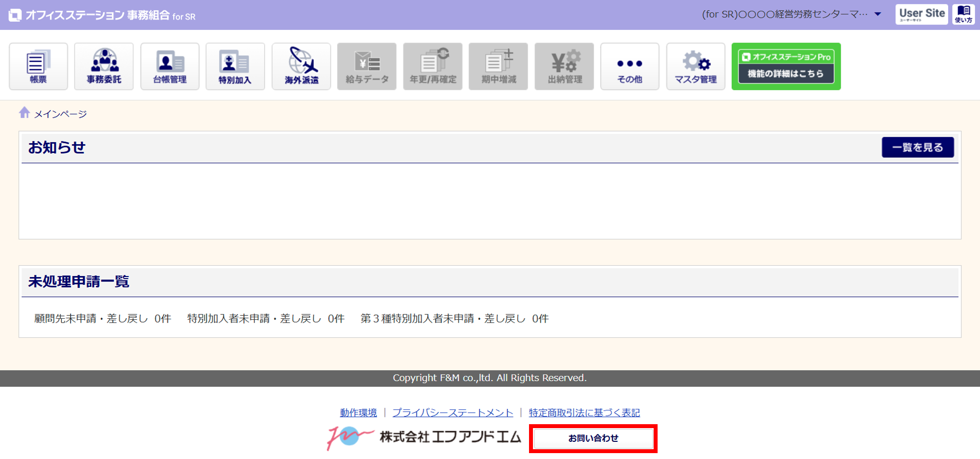The height and width of the screenshot is (459, 980).
Task: Click the お知らせ section heading
Action: 57,147
